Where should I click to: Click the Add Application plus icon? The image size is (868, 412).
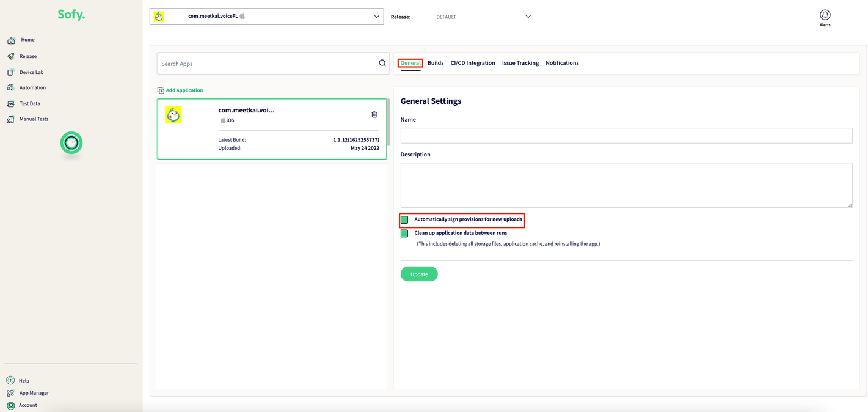161,90
